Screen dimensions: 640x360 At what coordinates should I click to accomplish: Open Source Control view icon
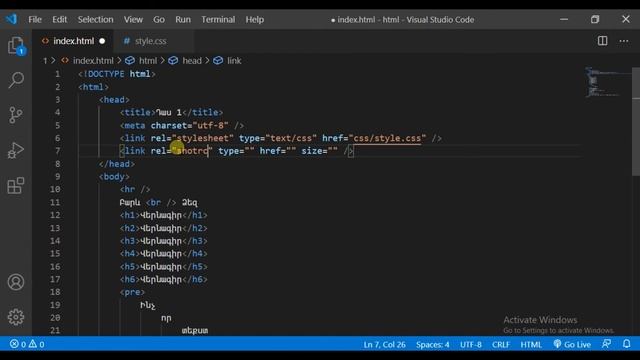click(x=16, y=115)
